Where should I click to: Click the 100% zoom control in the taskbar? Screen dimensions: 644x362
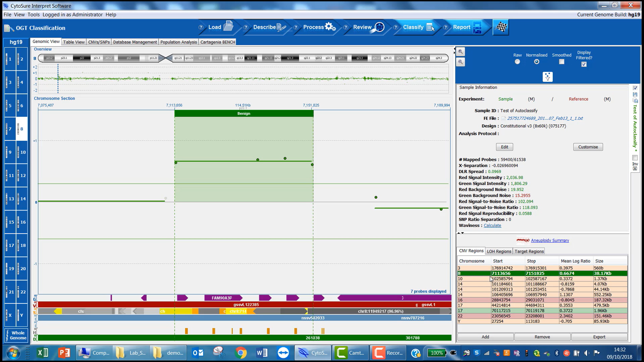point(436,353)
